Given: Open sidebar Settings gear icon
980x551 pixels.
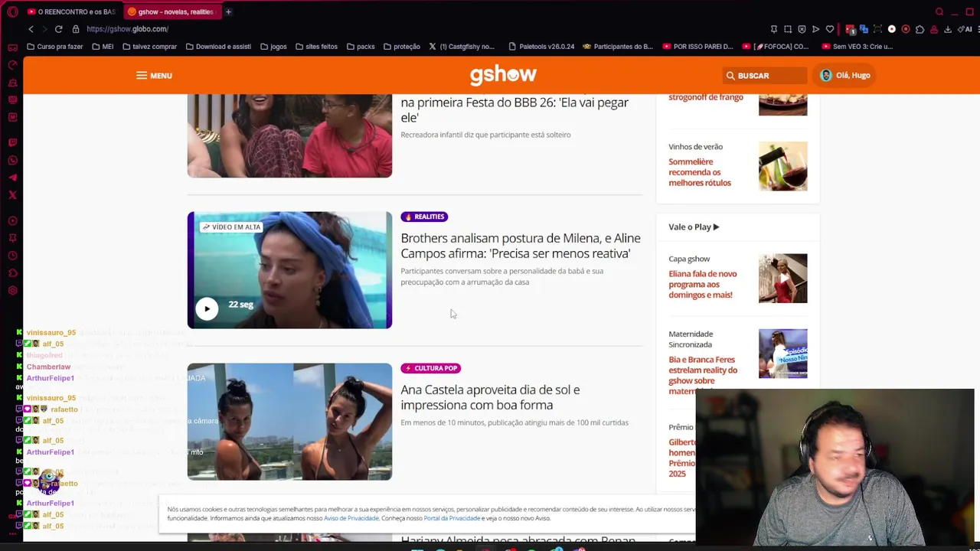Looking at the screenshot, I should pyautogui.click(x=12, y=291).
